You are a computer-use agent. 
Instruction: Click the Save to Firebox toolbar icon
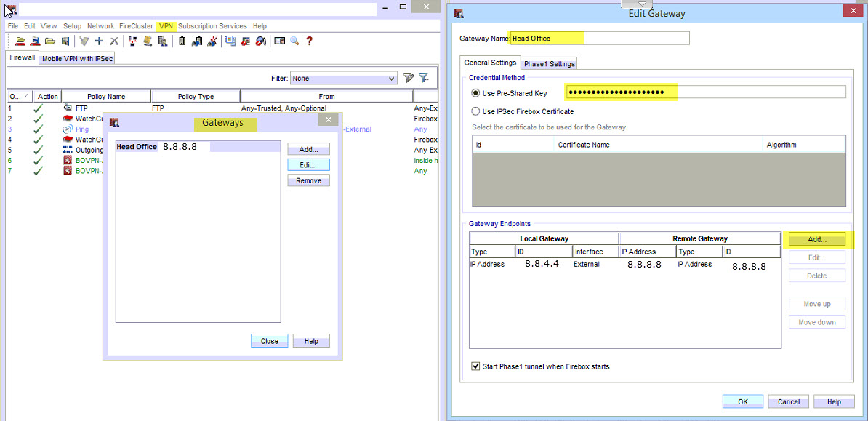(x=36, y=41)
